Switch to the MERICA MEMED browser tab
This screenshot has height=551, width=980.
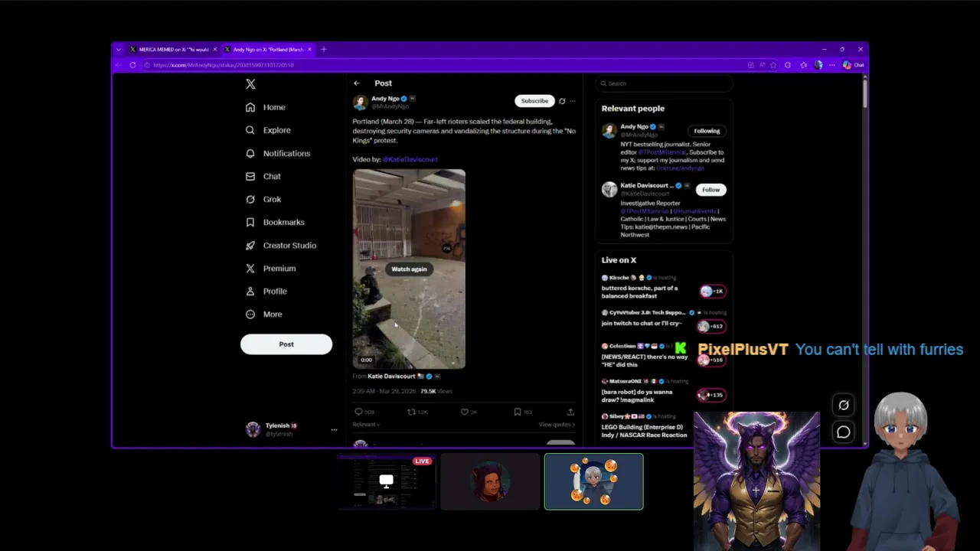[x=172, y=49]
